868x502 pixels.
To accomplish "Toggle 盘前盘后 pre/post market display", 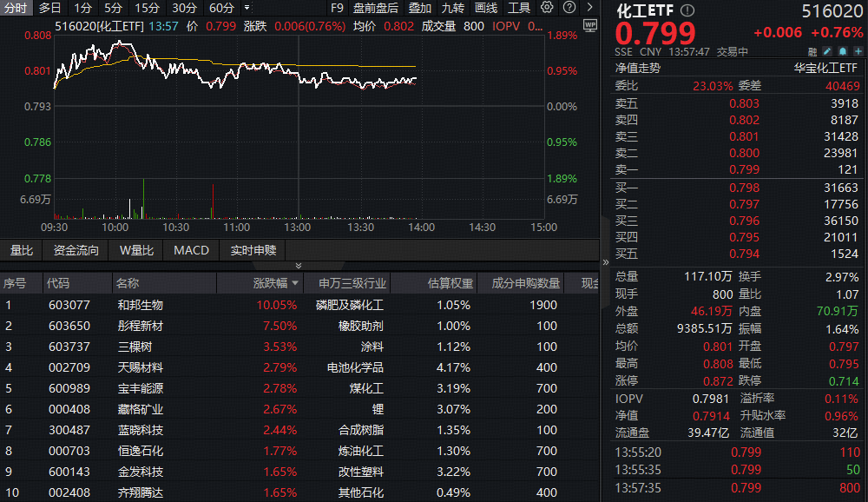I will [376, 8].
